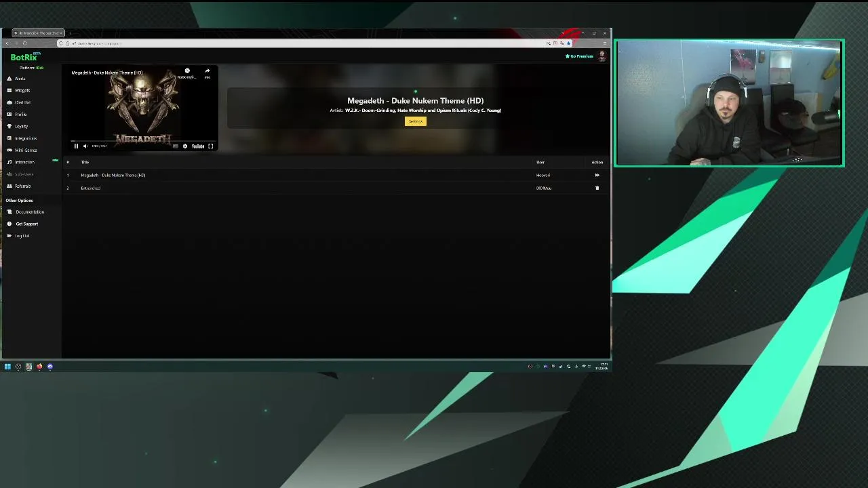Click the video title overlay text
The height and width of the screenshot is (488, 868).
(x=107, y=73)
